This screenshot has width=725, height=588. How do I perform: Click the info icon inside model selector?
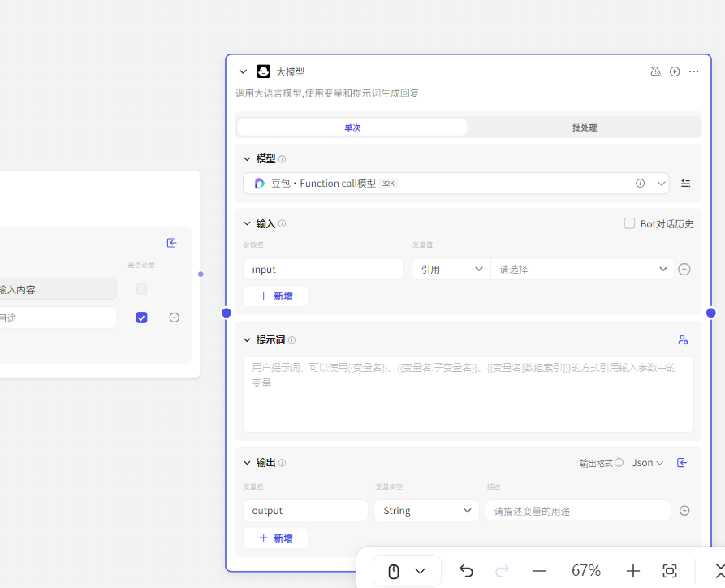tap(640, 184)
